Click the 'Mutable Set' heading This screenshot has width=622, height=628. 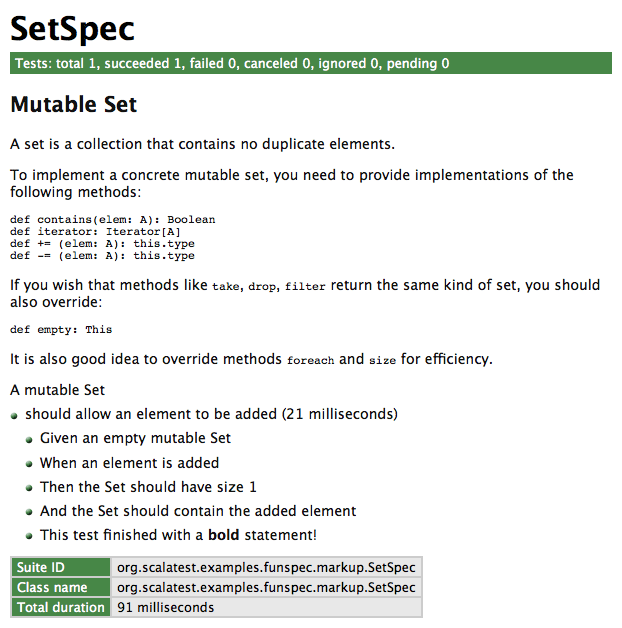click(73, 104)
